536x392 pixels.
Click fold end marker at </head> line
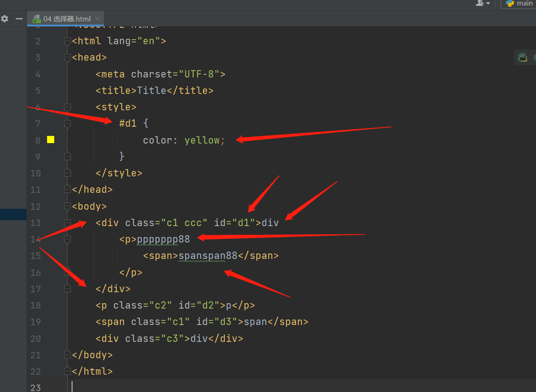tap(68, 189)
